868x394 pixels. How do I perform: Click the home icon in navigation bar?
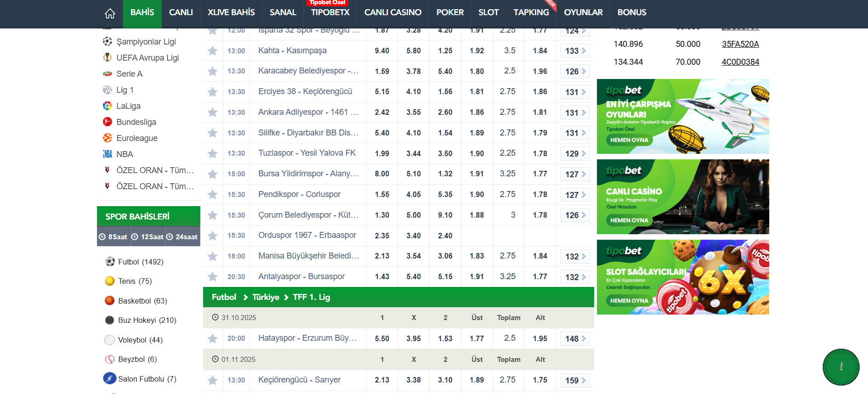coord(110,13)
